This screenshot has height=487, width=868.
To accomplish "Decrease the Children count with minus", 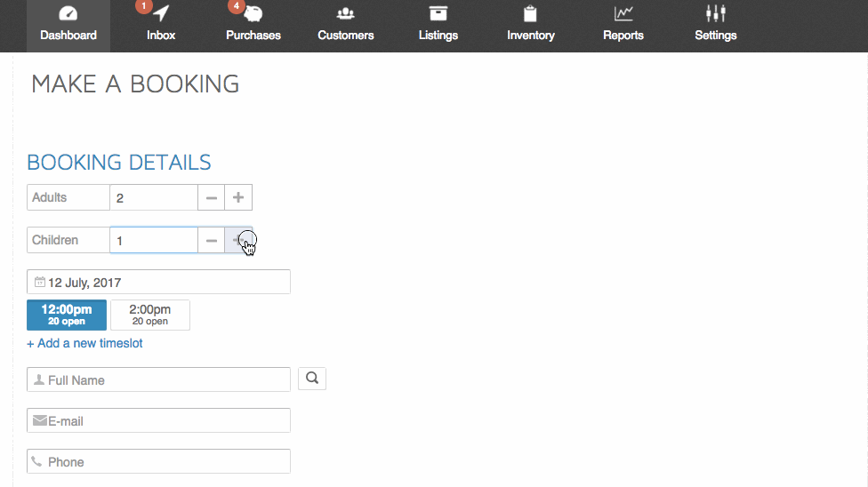I will click(x=211, y=240).
